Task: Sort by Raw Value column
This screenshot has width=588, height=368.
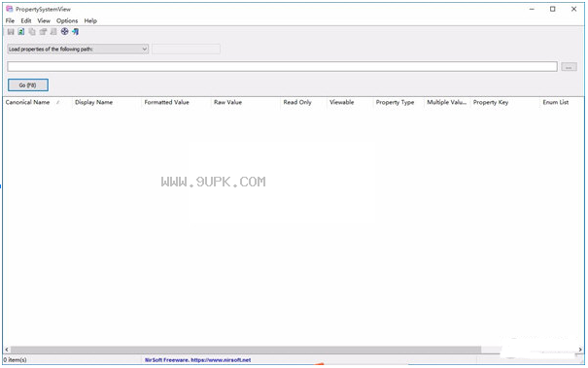Action: 246,102
